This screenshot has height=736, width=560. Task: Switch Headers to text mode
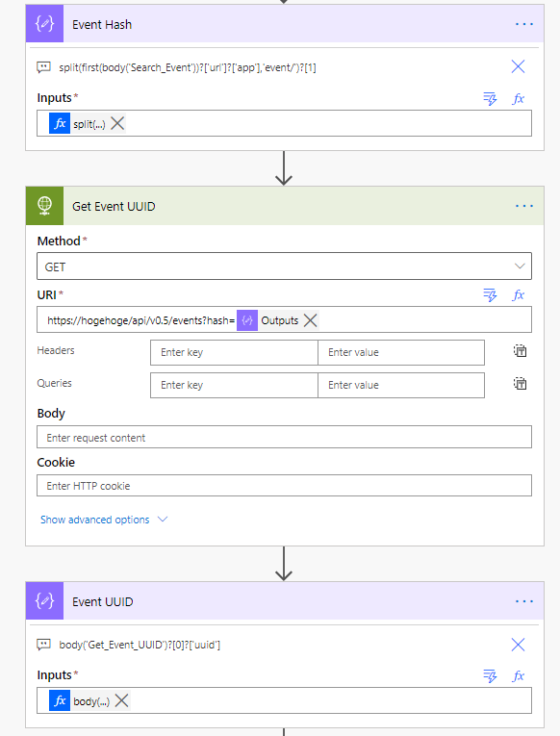click(520, 351)
